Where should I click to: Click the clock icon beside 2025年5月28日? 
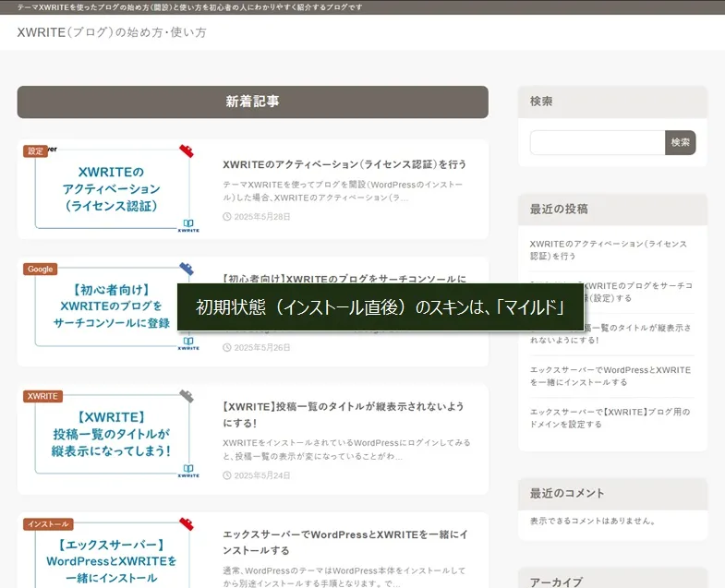227,216
